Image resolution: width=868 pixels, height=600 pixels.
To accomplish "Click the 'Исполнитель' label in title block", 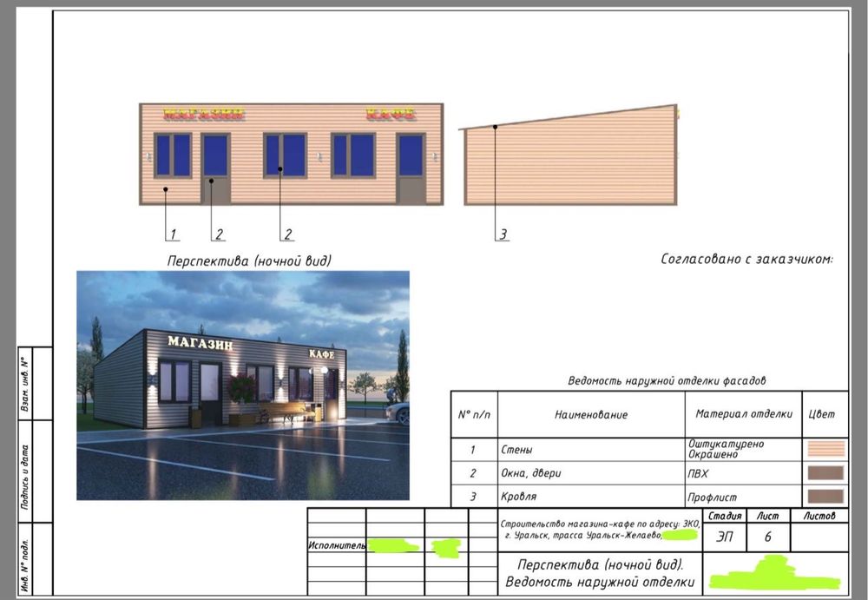I will (337, 545).
